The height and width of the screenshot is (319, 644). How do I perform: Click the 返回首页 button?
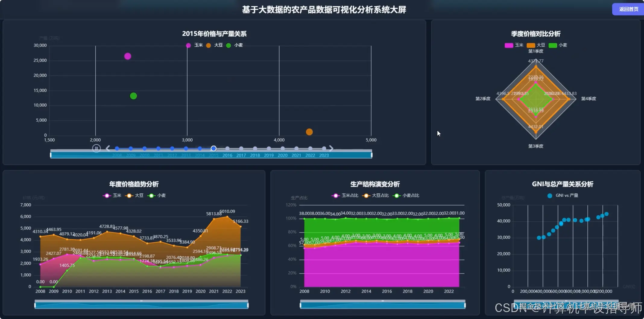pyautogui.click(x=628, y=9)
